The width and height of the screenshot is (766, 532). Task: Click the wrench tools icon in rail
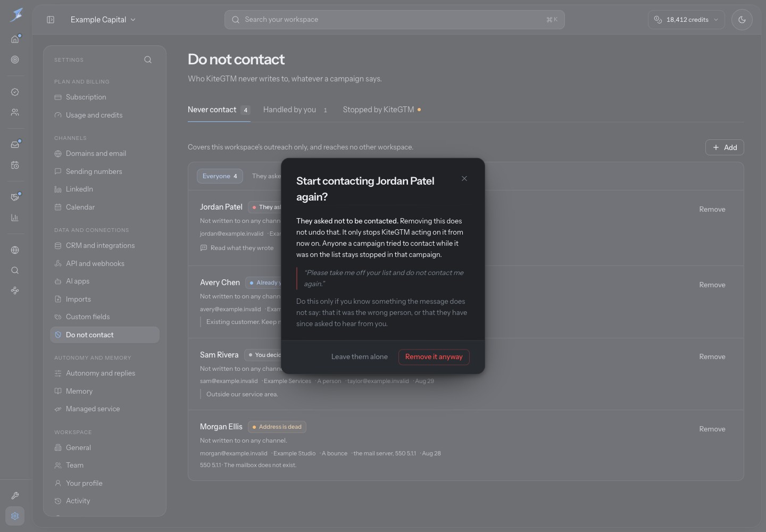pyautogui.click(x=15, y=495)
